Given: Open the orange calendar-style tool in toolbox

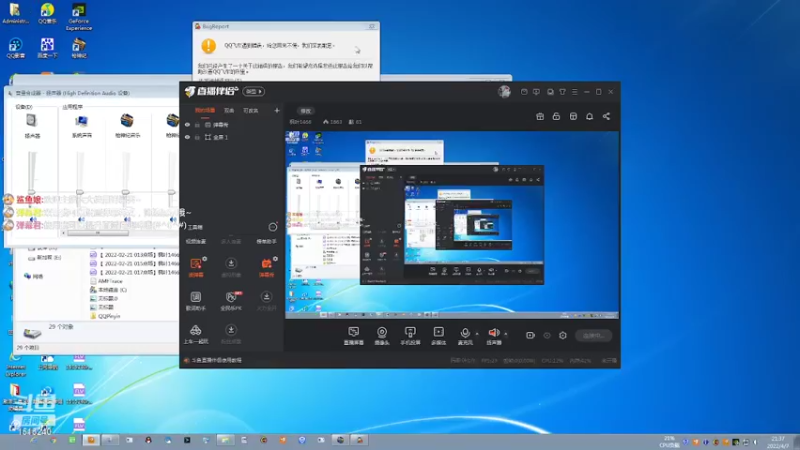Looking at the screenshot, I should 266,267.
